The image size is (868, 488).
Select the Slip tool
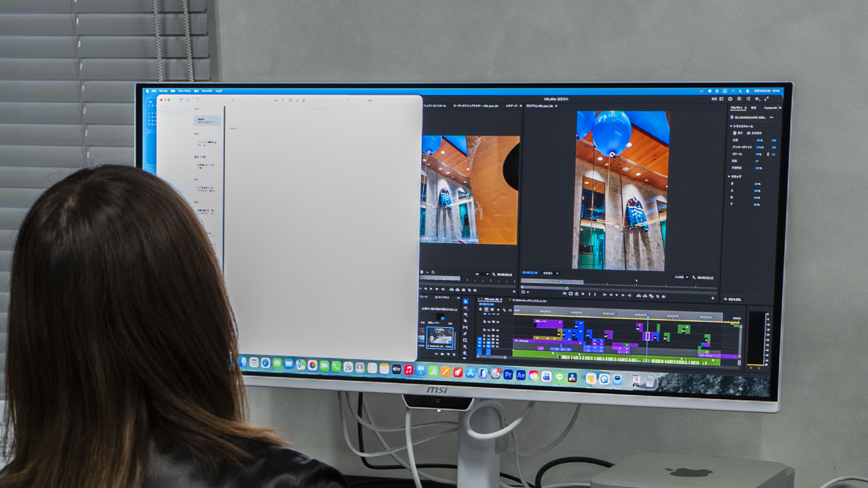465,327
